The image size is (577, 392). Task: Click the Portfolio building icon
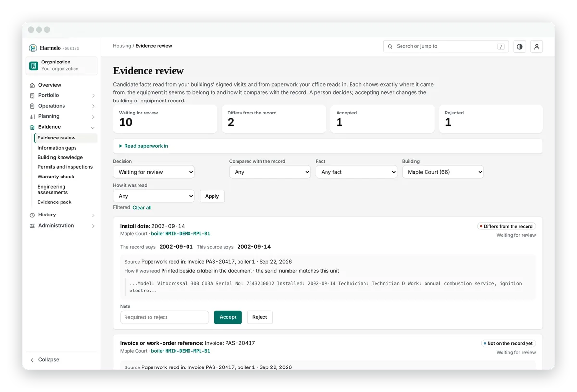click(x=32, y=96)
